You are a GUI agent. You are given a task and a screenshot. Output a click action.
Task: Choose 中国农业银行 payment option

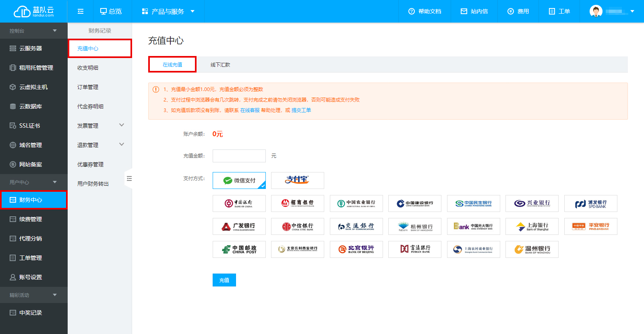356,203
